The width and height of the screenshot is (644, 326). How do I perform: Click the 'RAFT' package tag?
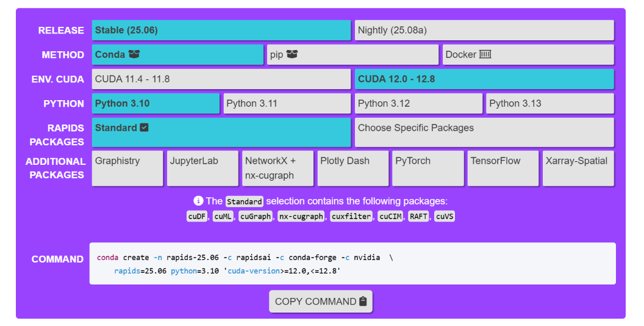click(x=418, y=216)
